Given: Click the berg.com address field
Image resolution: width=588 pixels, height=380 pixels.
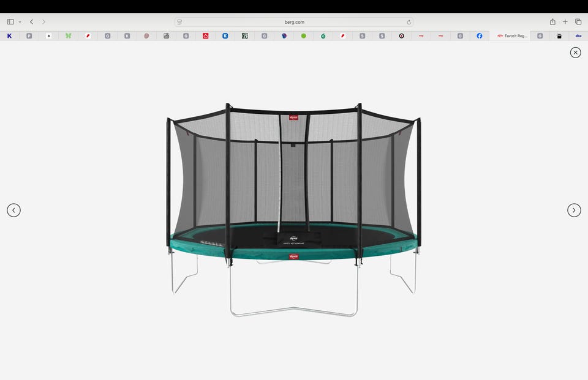Looking at the screenshot, I should click(x=294, y=22).
